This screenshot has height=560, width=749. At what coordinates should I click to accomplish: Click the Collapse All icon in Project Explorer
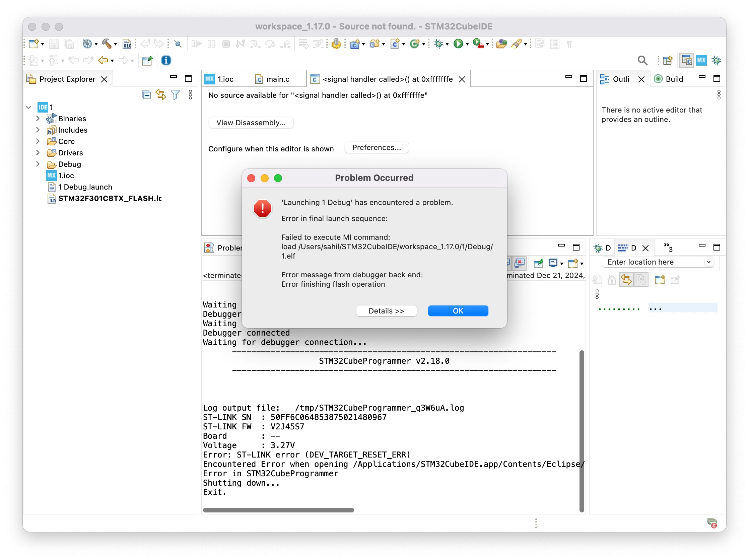click(146, 95)
